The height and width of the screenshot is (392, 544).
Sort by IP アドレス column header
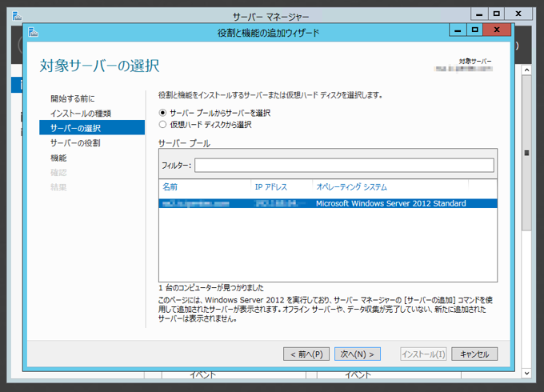click(x=271, y=187)
